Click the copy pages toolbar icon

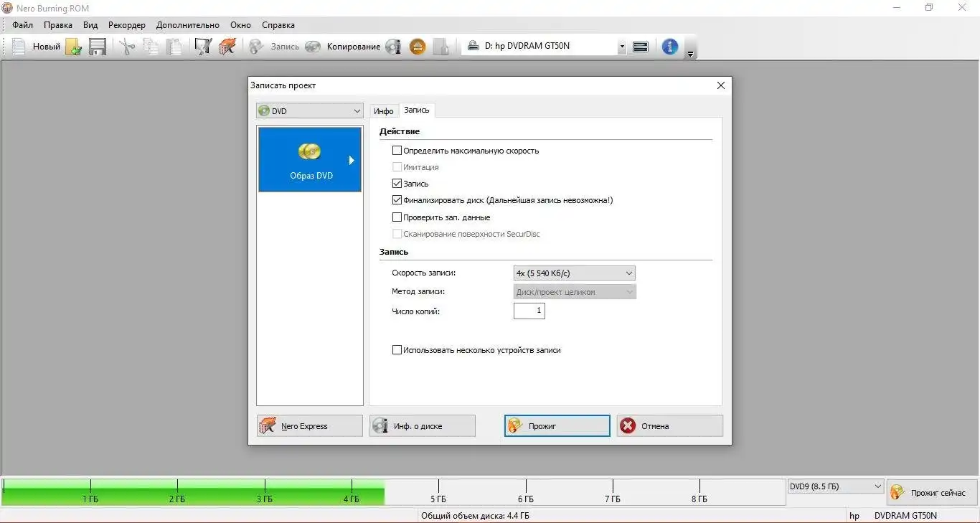click(x=151, y=47)
